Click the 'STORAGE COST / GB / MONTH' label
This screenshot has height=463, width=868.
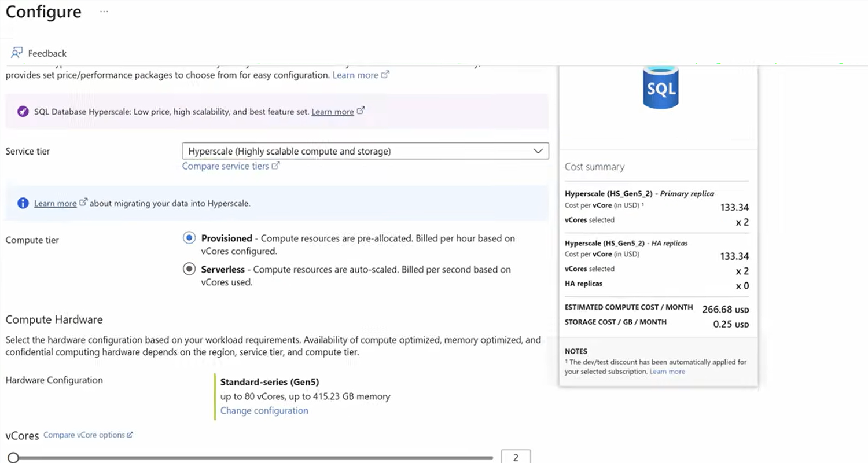(616, 322)
